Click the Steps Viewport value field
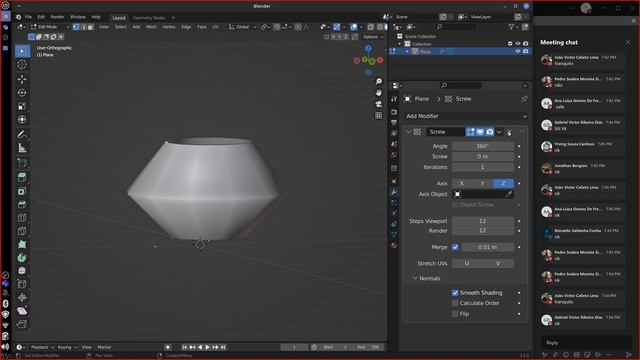The width and height of the screenshot is (640, 360). 482,221
